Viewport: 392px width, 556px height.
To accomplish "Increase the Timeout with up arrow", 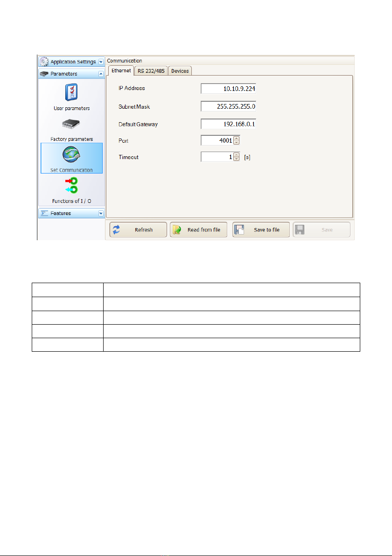I will tap(237, 154).
